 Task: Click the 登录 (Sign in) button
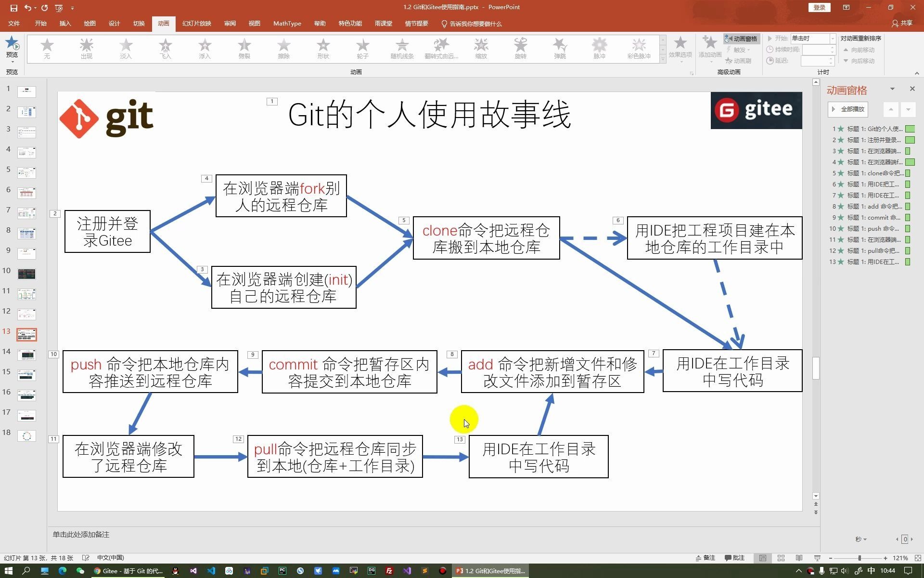click(x=819, y=8)
